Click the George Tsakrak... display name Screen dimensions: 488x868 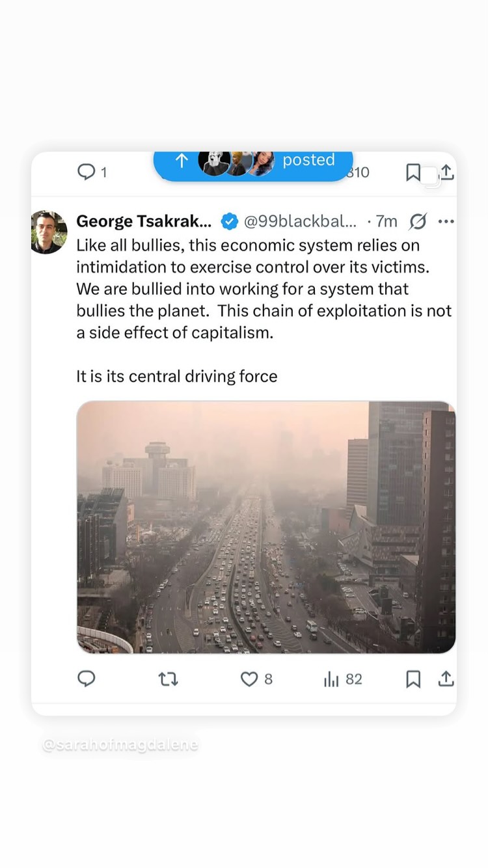pyautogui.click(x=144, y=222)
